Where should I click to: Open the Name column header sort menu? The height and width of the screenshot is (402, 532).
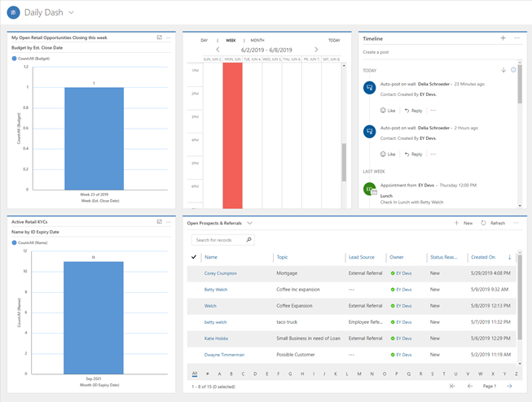point(211,257)
